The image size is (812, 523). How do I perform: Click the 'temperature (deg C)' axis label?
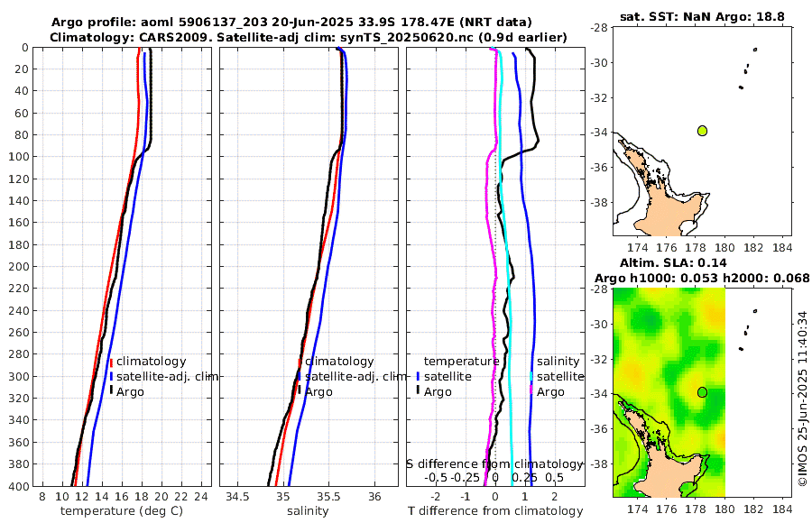tap(122, 511)
